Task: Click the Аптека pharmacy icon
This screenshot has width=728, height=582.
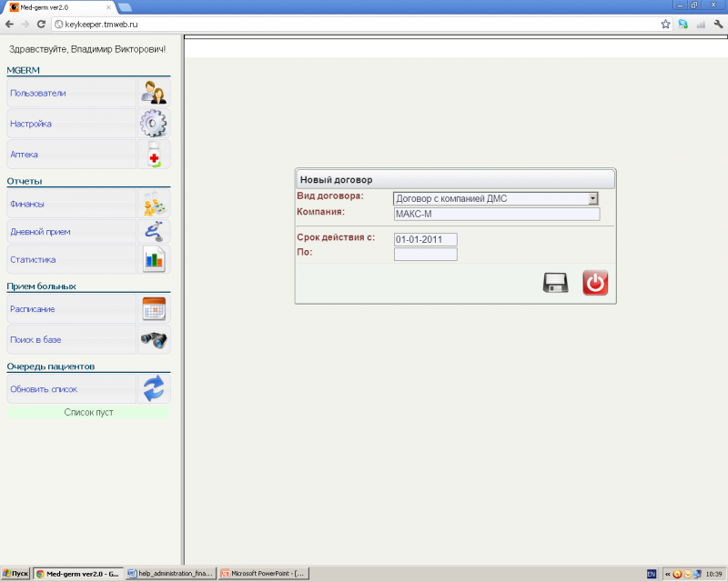Action: [x=153, y=155]
